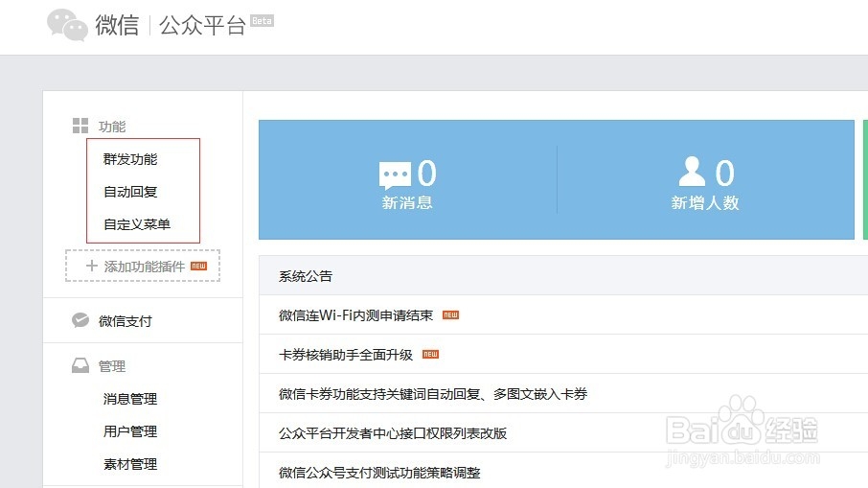Open announcement 微信卡券功能支持关键词自动回复
Image resolution: width=868 pixels, height=488 pixels.
point(433,394)
